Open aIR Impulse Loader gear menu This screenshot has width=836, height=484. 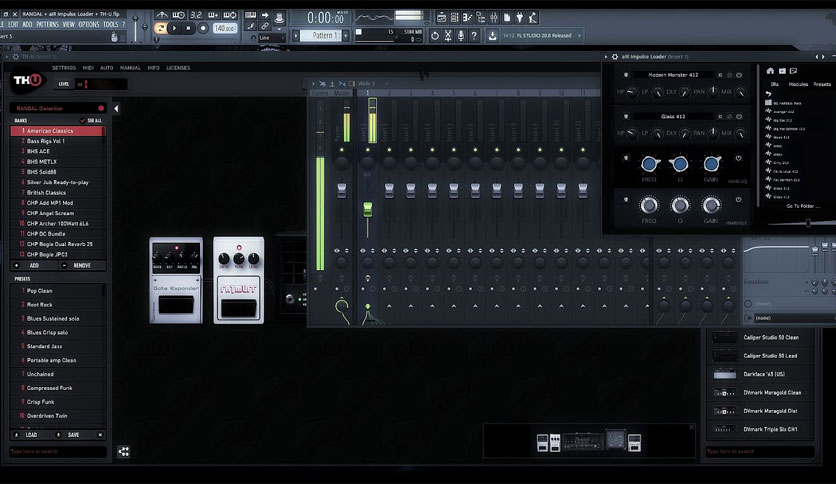pos(615,57)
